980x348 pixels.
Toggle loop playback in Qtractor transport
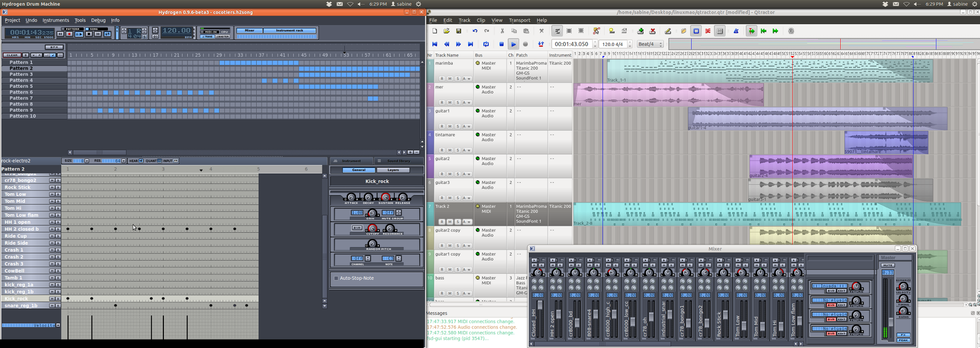pos(486,44)
